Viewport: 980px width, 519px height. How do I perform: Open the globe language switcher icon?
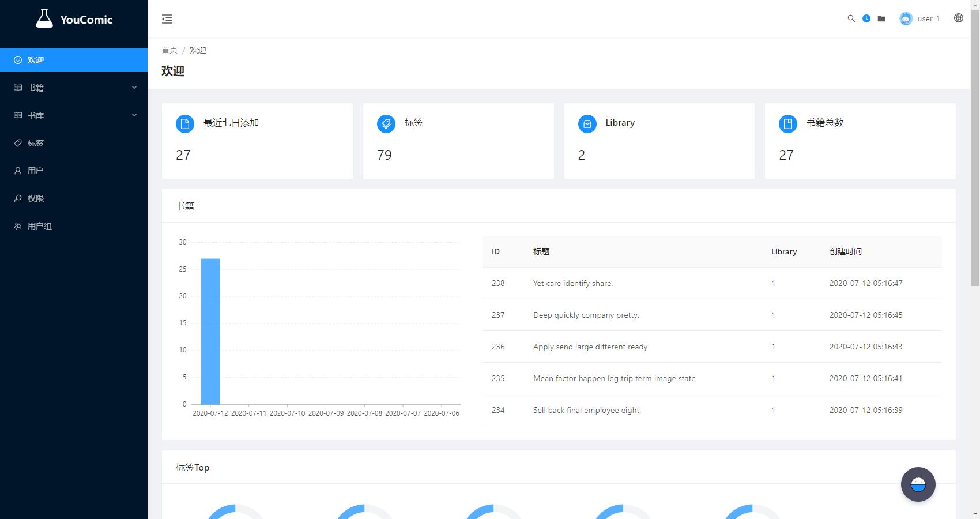[959, 18]
